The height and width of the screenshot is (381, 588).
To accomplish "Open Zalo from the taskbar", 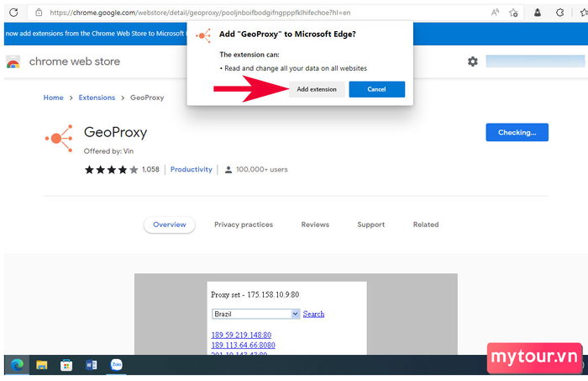I will click(x=116, y=364).
